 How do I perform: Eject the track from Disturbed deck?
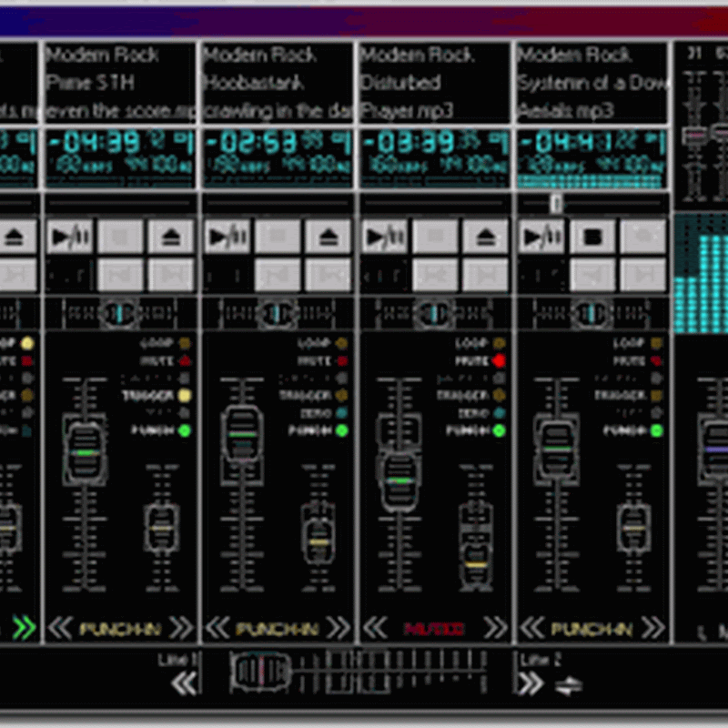pos(486,237)
